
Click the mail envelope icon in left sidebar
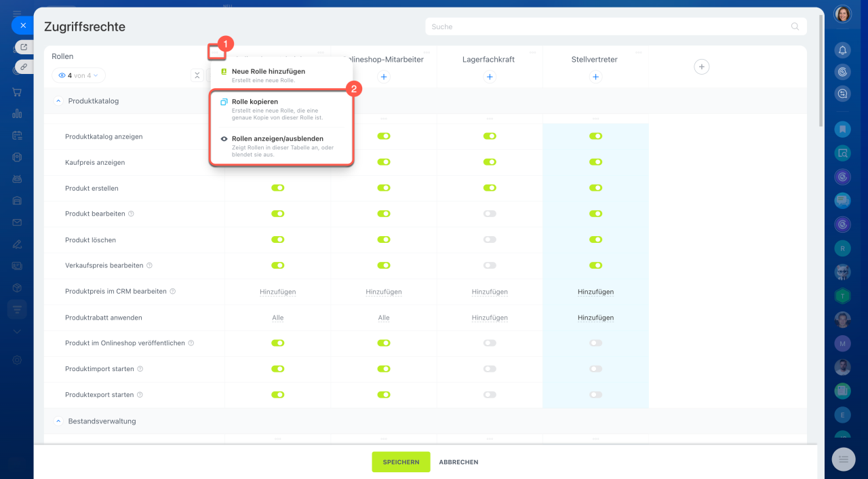pyautogui.click(x=17, y=222)
